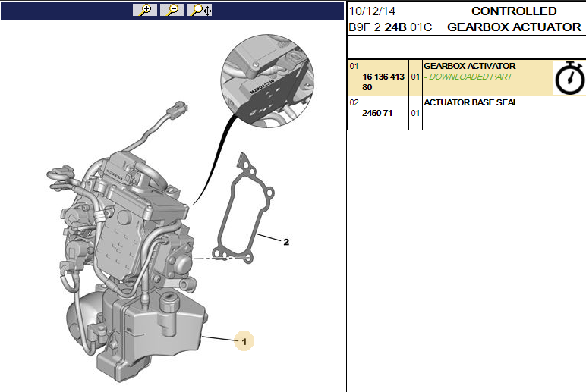Click the green DOWNLOADED PART note
The image size is (586, 392).
[x=468, y=77]
